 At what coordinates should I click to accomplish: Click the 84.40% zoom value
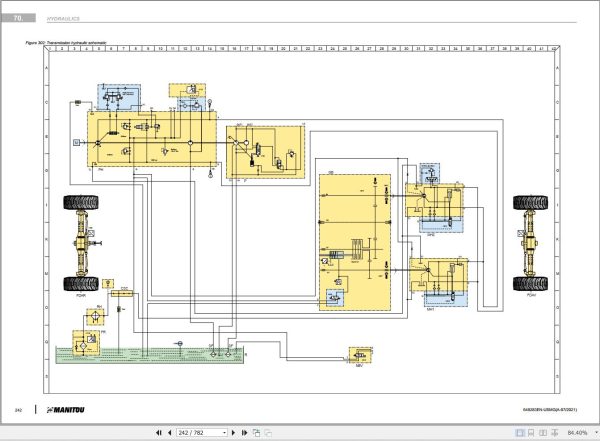[577, 433]
